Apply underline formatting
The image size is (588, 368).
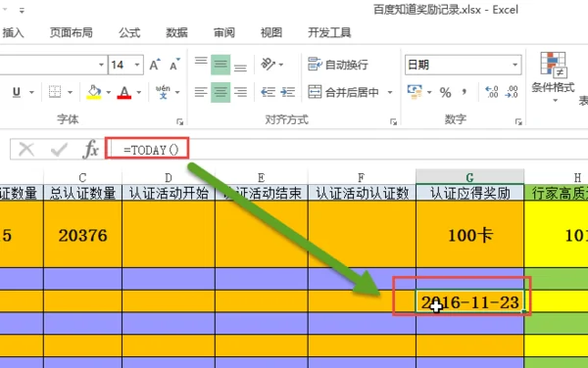coord(16,92)
